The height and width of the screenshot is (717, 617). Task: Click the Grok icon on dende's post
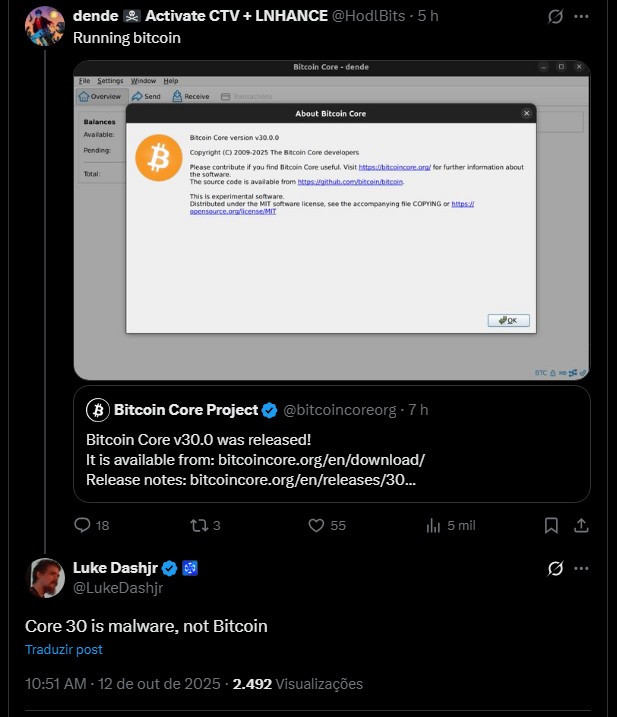click(x=557, y=16)
